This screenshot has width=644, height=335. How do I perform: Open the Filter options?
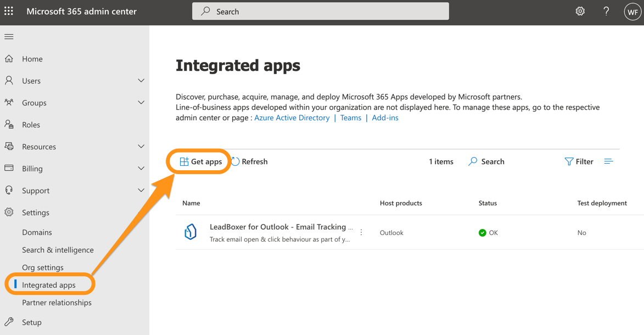click(579, 161)
